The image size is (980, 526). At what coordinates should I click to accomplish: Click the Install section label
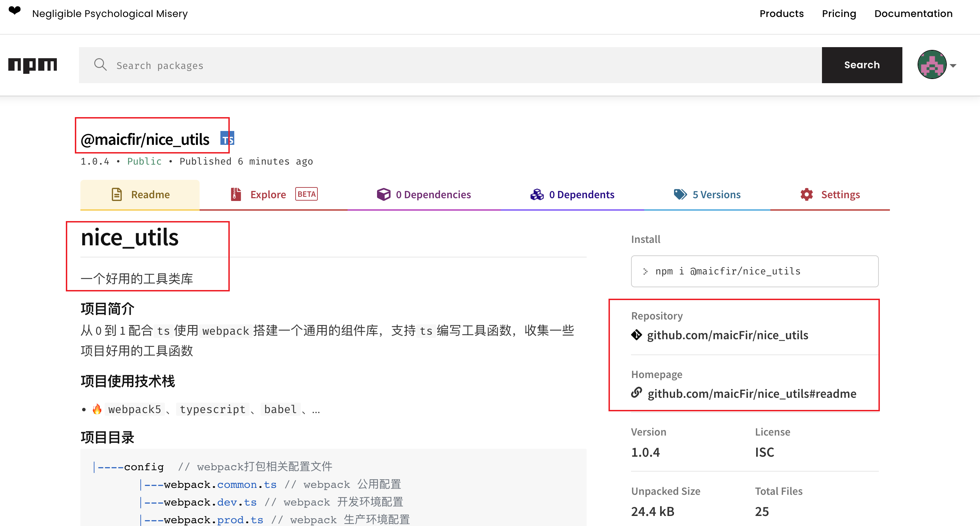tap(645, 239)
